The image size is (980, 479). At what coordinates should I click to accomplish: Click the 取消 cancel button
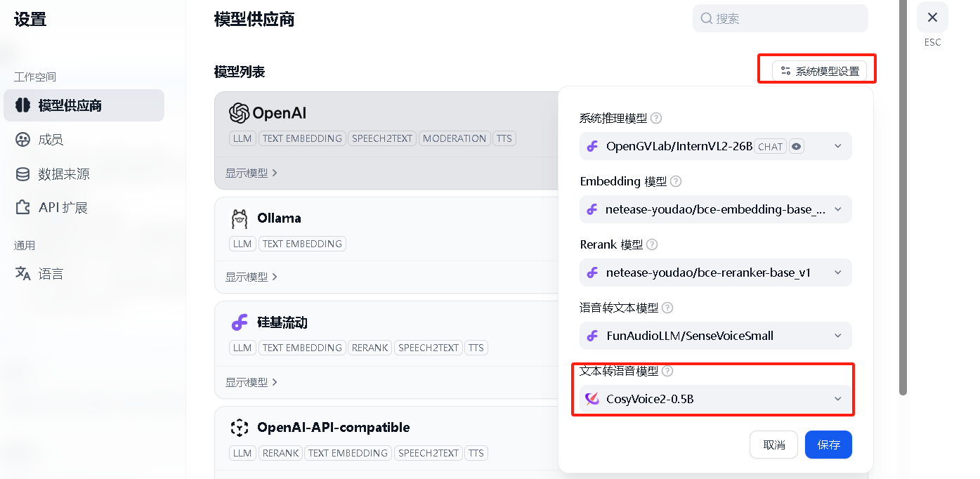tap(773, 445)
